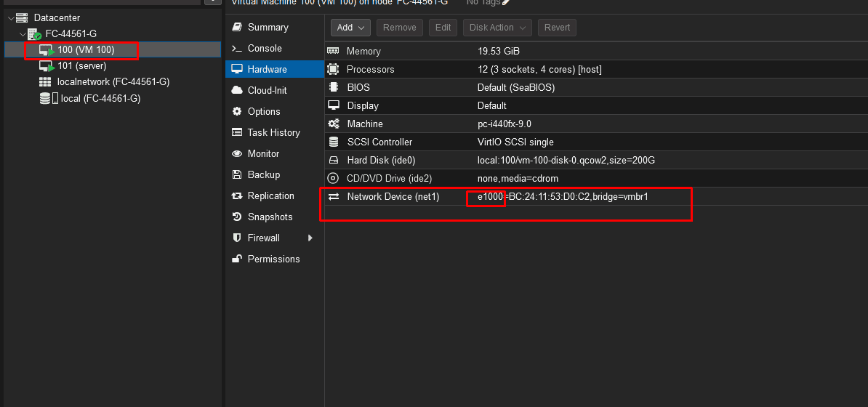Select the Processors hardware row

(x=596, y=69)
